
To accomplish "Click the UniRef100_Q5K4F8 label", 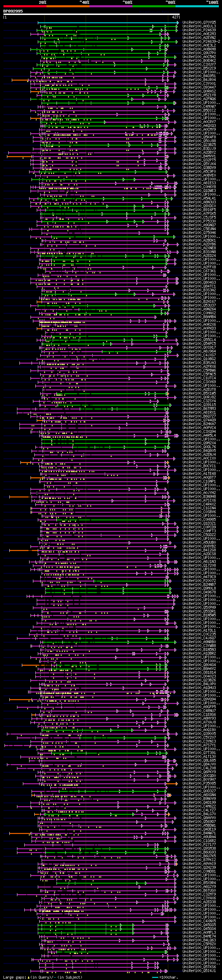I will (199, 137).
